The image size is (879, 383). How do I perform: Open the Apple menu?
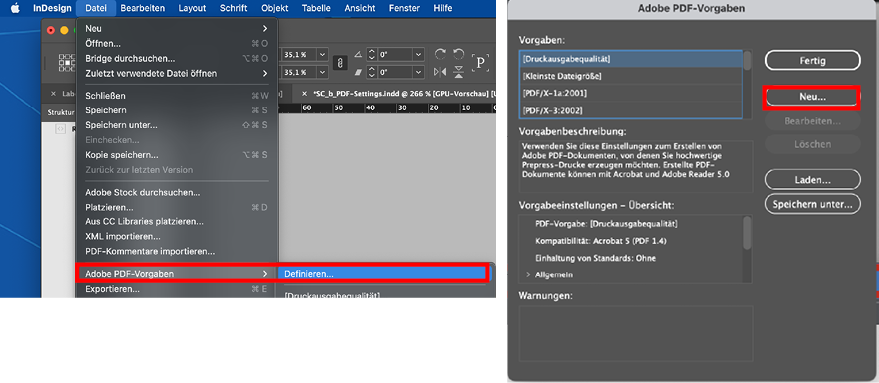pos(15,8)
